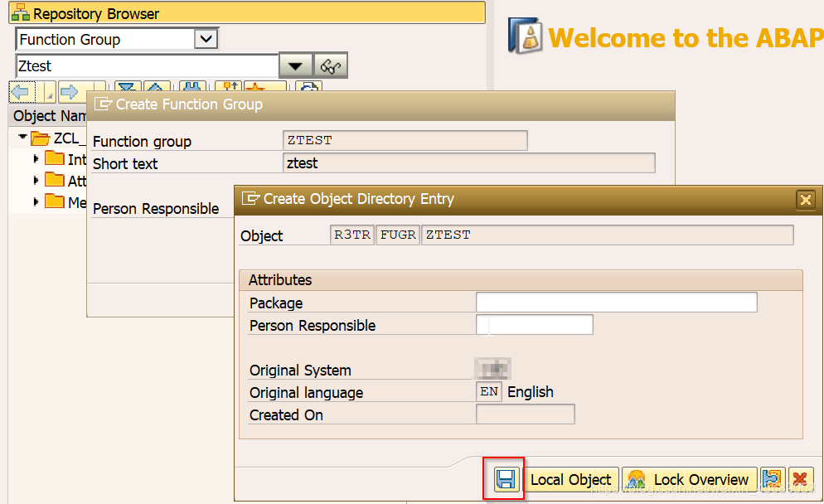Screen dimensions: 824x504
Task: Click the Repository Browser icon in the panel header
Action: [x=22, y=12]
